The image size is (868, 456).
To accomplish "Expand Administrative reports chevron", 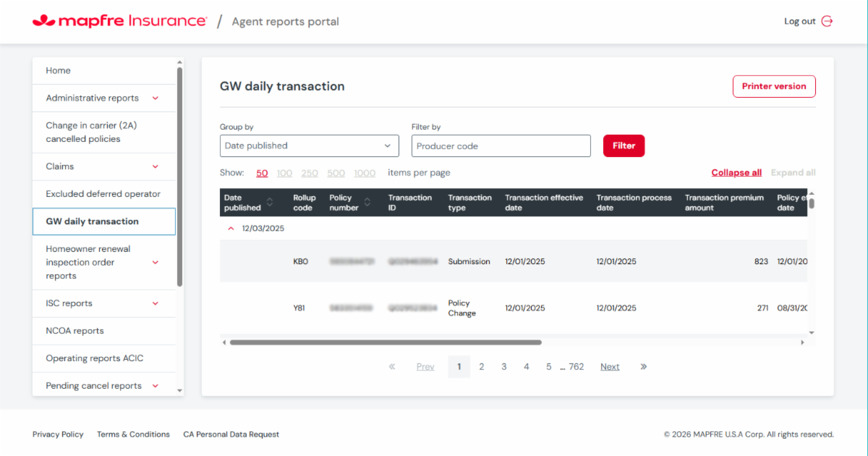I will tap(155, 98).
